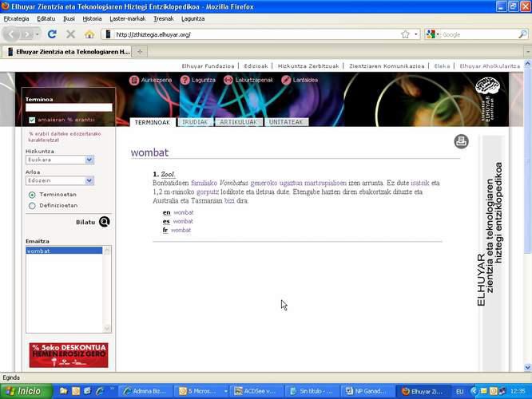532x399 pixels.
Task: Click the Terminoa search input field
Action: click(69, 108)
